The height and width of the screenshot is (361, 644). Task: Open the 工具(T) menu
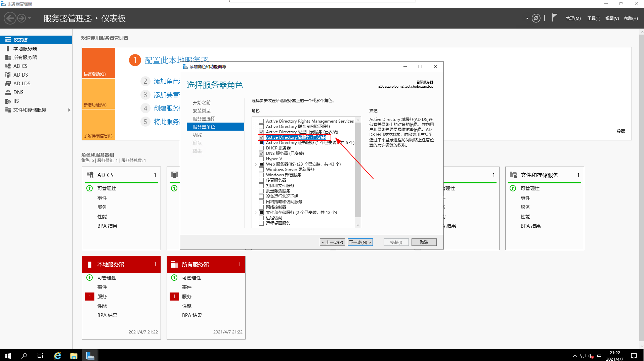[593, 18]
